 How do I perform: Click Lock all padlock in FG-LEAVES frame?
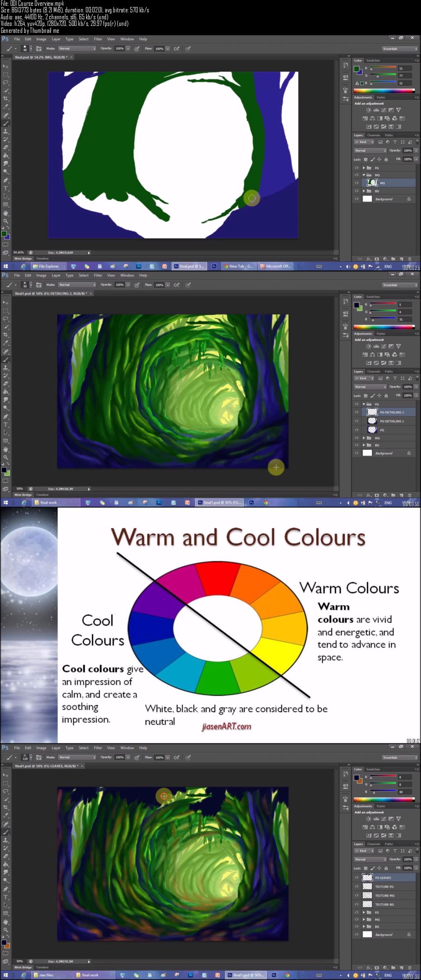tap(386, 868)
